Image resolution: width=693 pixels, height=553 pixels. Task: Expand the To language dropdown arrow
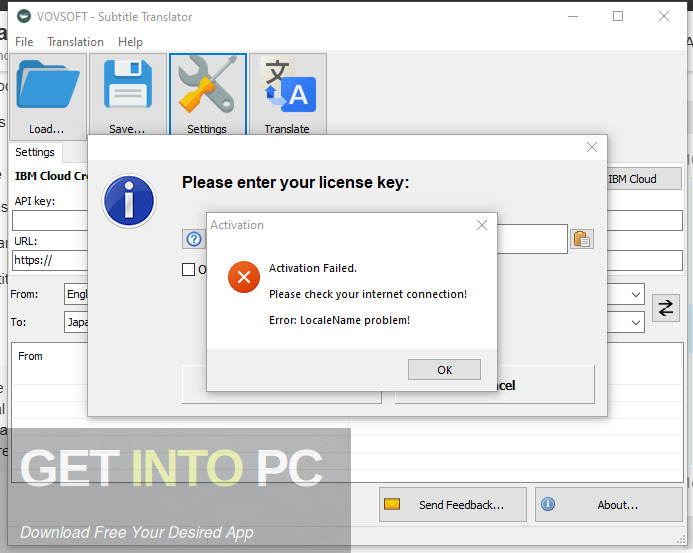point(636,322)
